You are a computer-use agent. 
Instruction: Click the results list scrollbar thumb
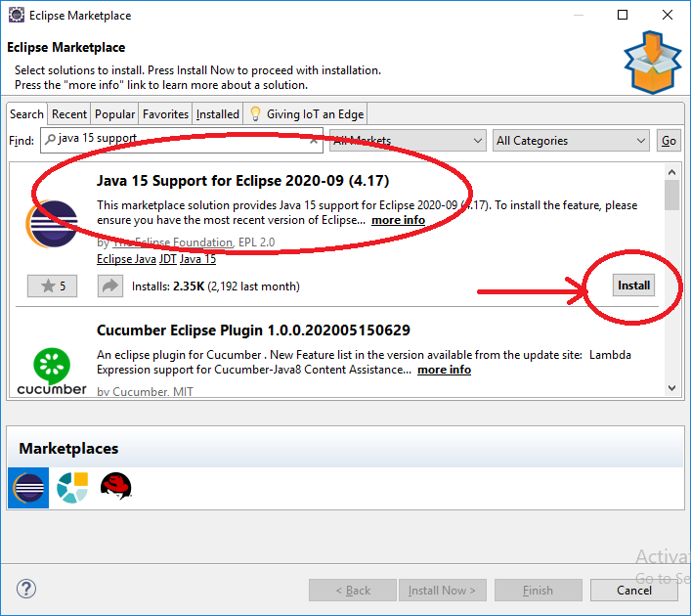point(671,196)
